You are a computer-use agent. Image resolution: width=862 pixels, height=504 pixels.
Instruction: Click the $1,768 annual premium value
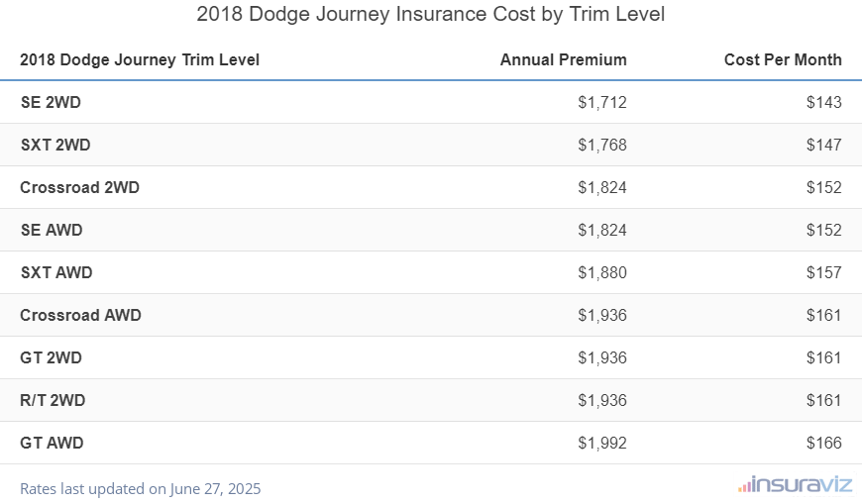pos(602,145)
